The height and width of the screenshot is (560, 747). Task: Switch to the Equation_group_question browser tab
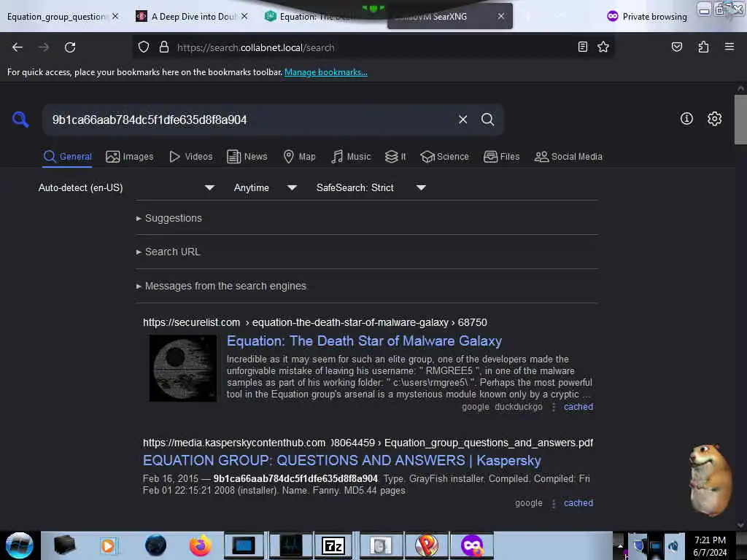[56, 17]
